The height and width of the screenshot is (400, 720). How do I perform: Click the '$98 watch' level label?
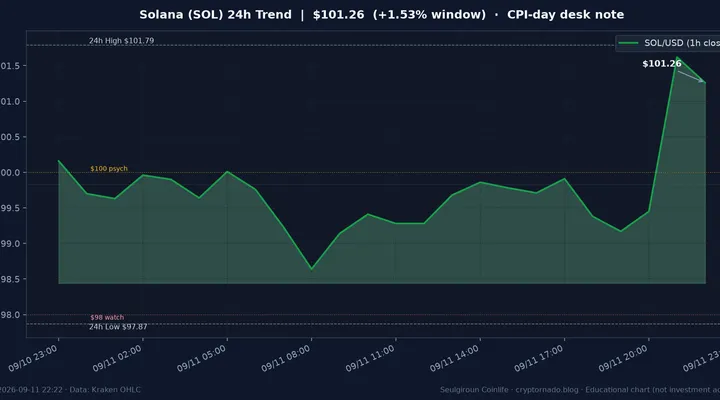tap(107, 317)
